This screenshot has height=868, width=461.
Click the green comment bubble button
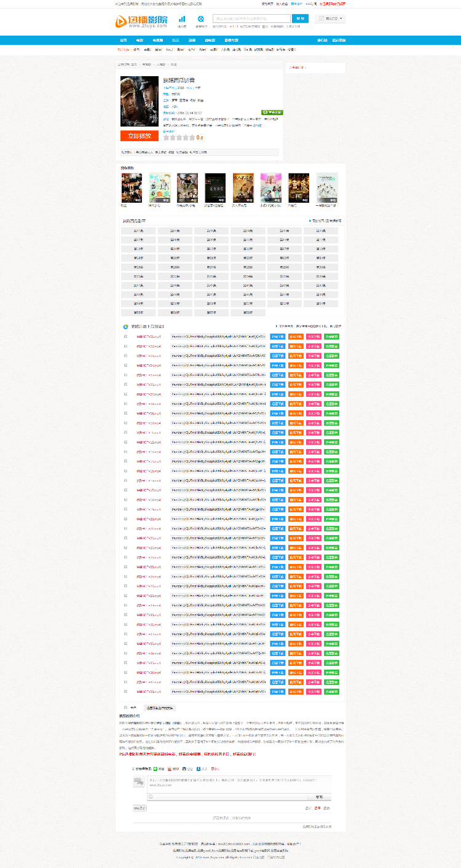click(272, 112)
